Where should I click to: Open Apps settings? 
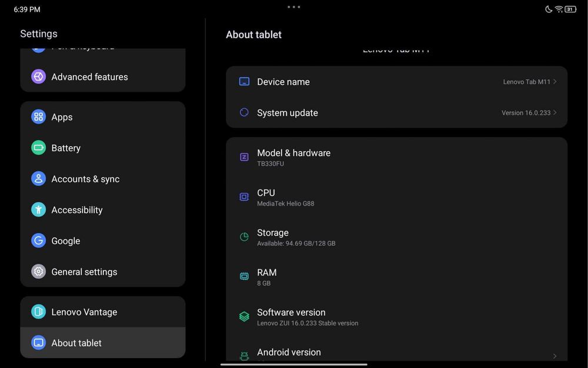(103, 117)
